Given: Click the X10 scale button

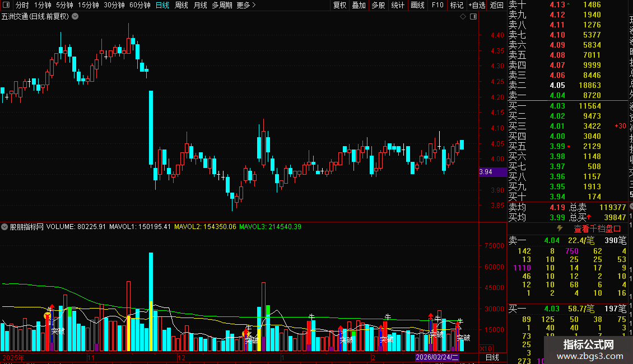Looking at the screenshot, I should point(486,349).
